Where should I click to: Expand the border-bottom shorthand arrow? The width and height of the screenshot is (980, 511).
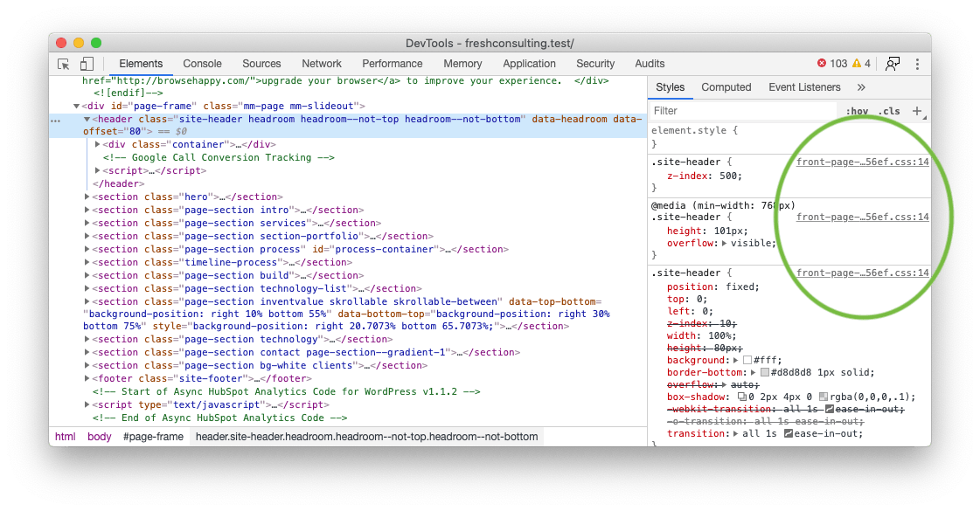[x=753, y=373]
